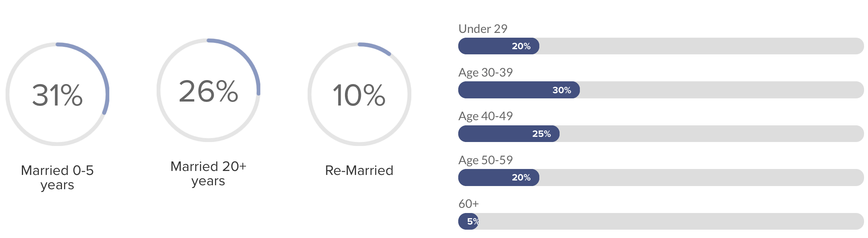Click the 20% value in the Under 29 bar
The image size is (868, 238).
click(521, 46)
